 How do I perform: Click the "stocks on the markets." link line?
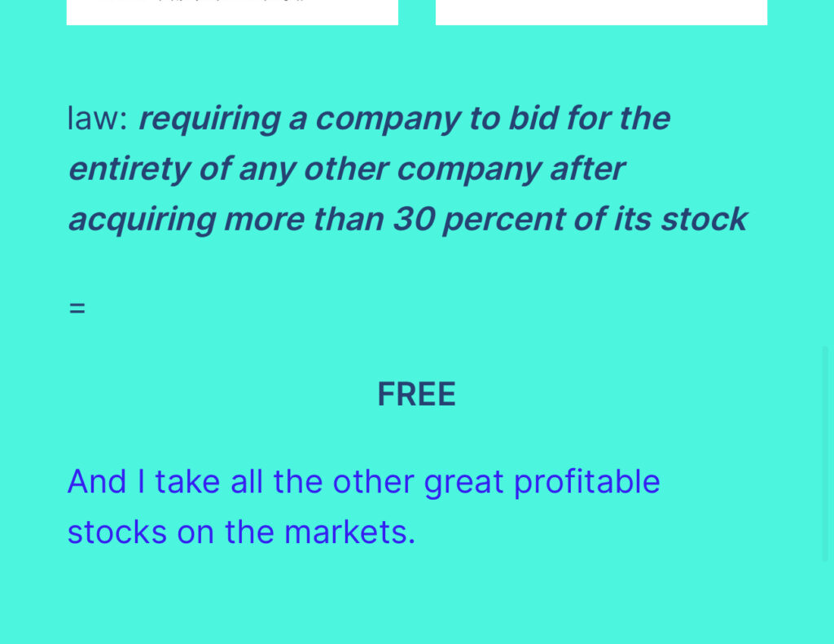241,532
